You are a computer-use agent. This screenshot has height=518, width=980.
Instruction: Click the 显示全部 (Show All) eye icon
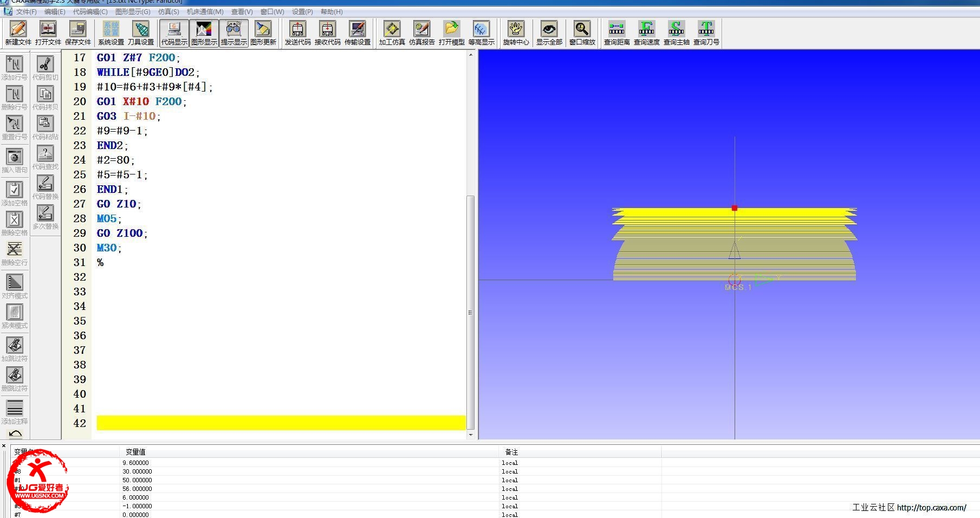point(549,33)
